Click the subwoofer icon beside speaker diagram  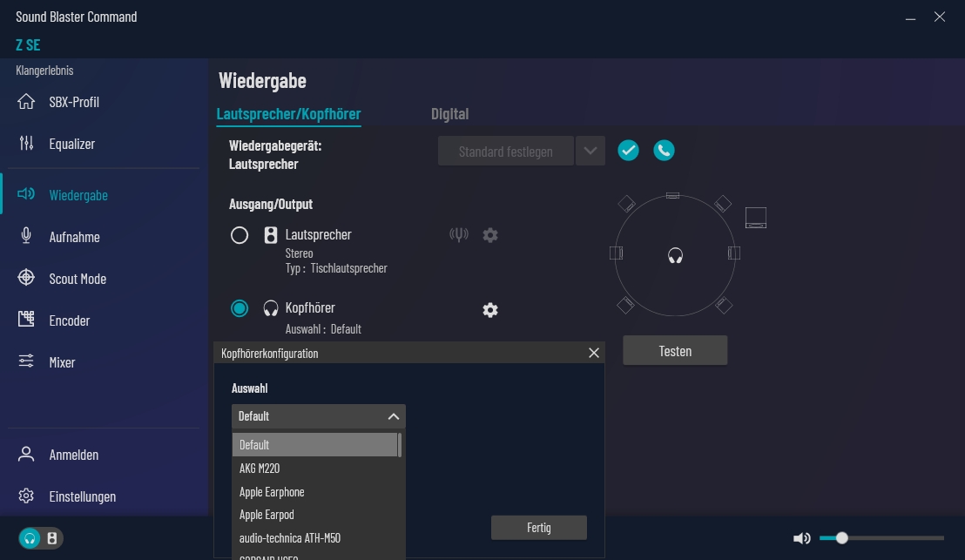tap(756, 218)
